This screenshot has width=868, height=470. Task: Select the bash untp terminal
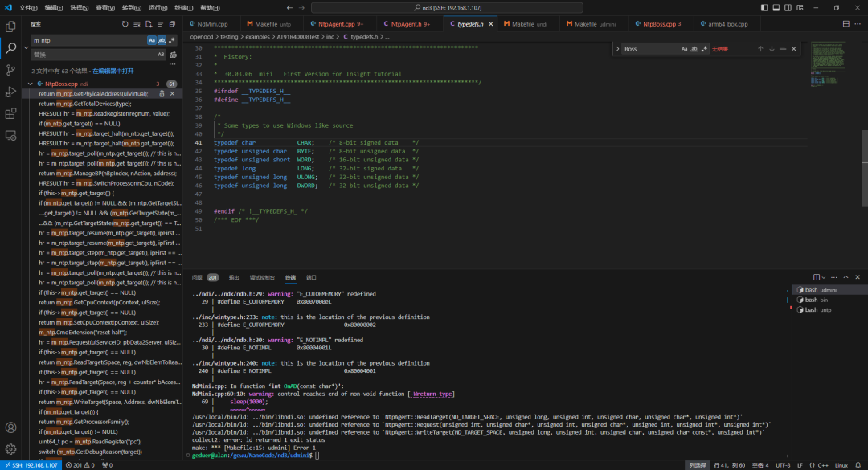[x=829, y=310]
